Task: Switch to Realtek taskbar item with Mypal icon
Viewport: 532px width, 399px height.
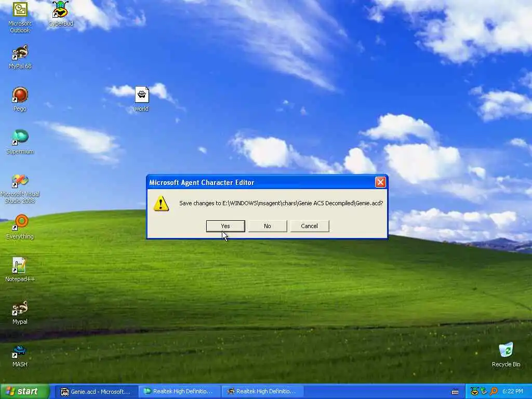Action: (x=262, y=392)
